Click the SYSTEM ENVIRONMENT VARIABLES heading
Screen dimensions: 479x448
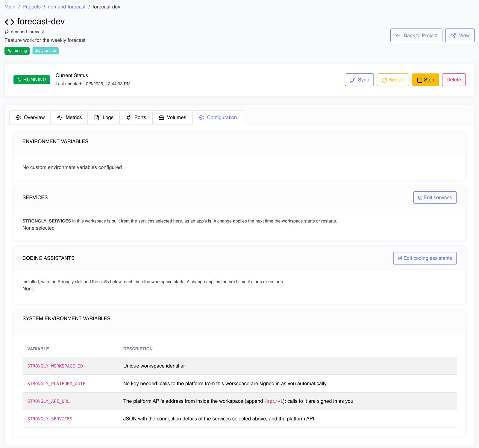point(66,319)
